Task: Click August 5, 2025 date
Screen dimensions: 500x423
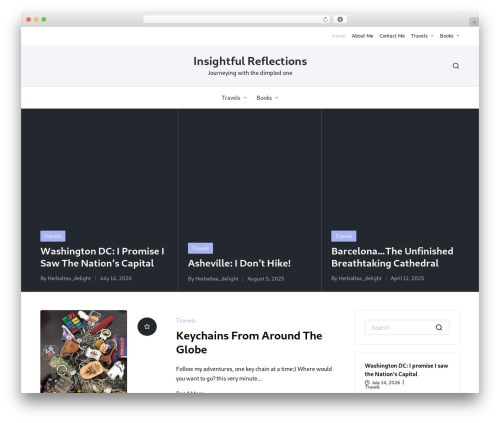Action: tap(266, 279)
